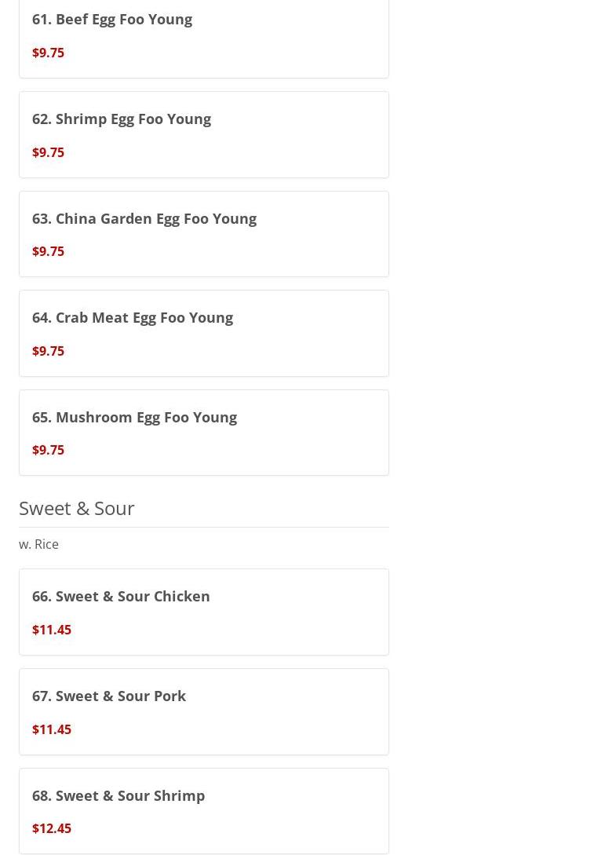Click the $11.45 price under Sweet & Sour Pork
Viewport: 616px width, 855px height.
51,729
